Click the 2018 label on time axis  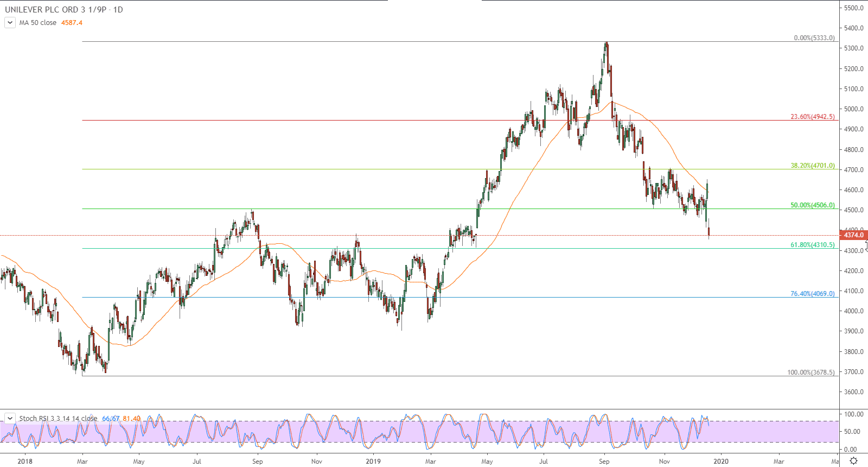click(x=25, y=462)
